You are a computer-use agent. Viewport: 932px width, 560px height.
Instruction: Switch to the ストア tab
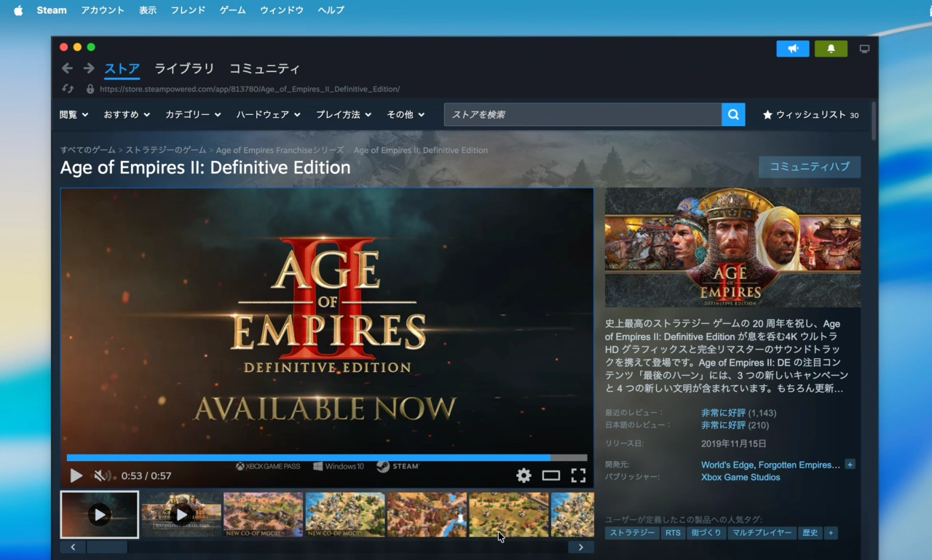point(122,69)
